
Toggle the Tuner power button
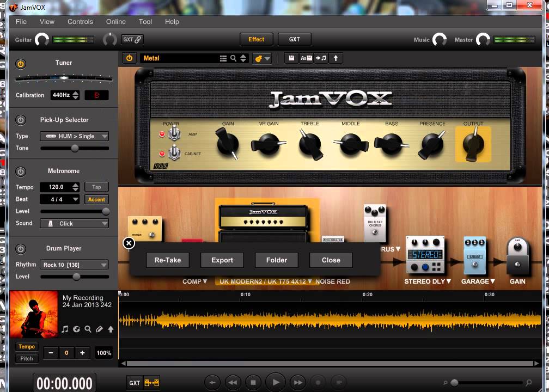[21, 64]
